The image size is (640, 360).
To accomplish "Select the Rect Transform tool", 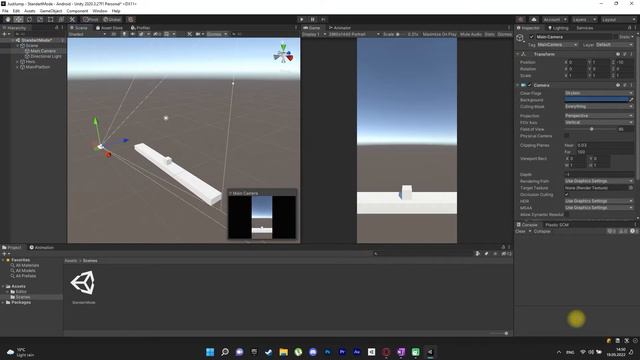I will (51, 19).
